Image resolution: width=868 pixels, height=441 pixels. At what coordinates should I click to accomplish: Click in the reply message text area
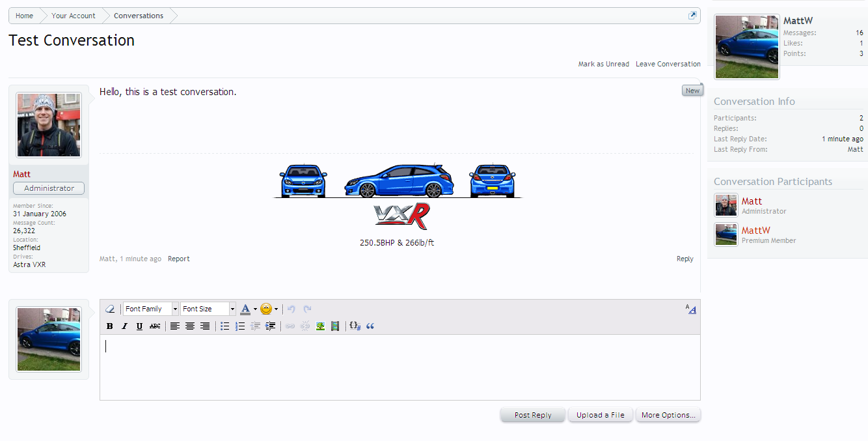point(400,367)
